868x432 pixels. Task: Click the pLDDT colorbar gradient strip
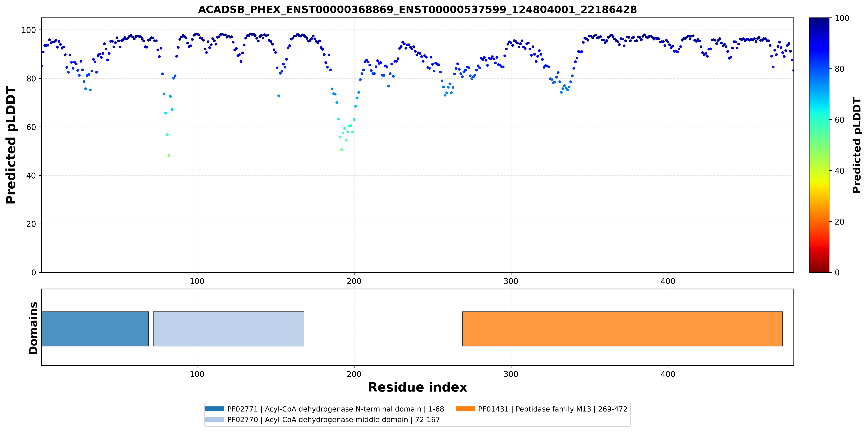tap(819, 145)
